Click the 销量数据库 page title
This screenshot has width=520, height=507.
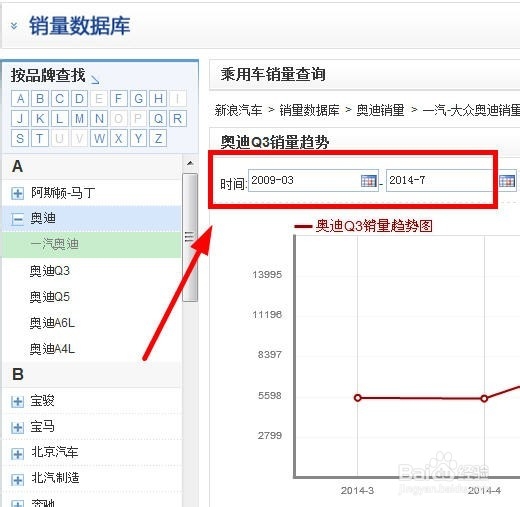pyautogui.click(x=80, y=26)
